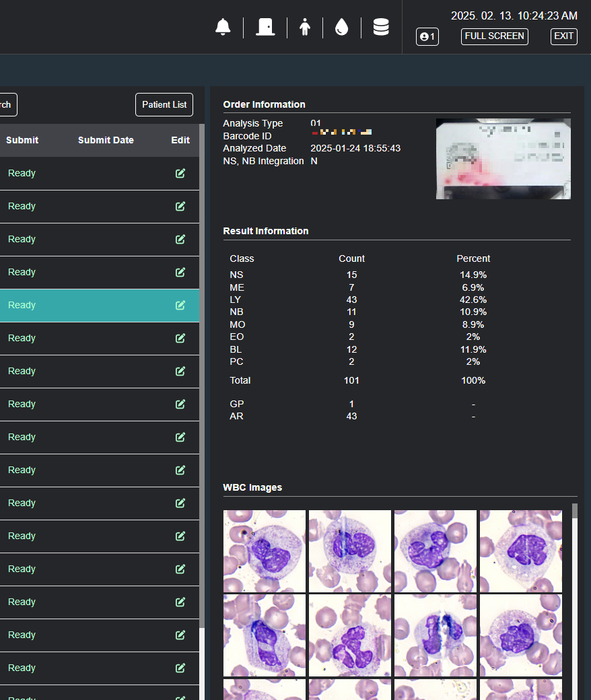591x700 pixels.
Task: Click the WBC Images section heading
Action: [252, 487]
